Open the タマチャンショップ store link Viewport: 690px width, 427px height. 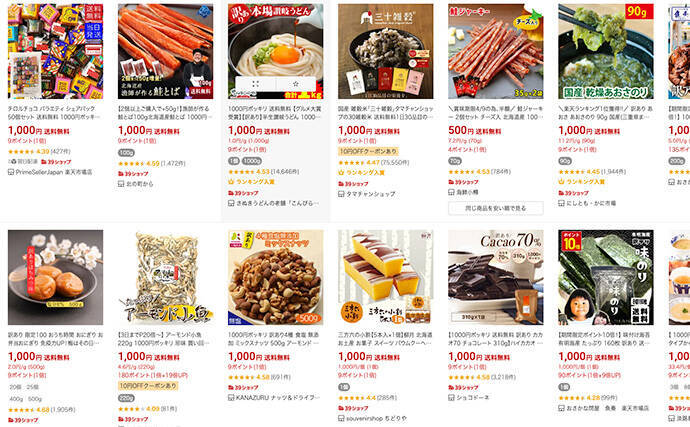371,194
